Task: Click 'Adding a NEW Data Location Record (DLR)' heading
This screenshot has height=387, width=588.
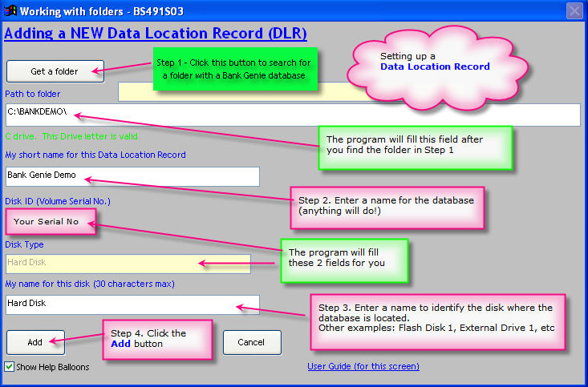Action: click(x=156, y=34)
